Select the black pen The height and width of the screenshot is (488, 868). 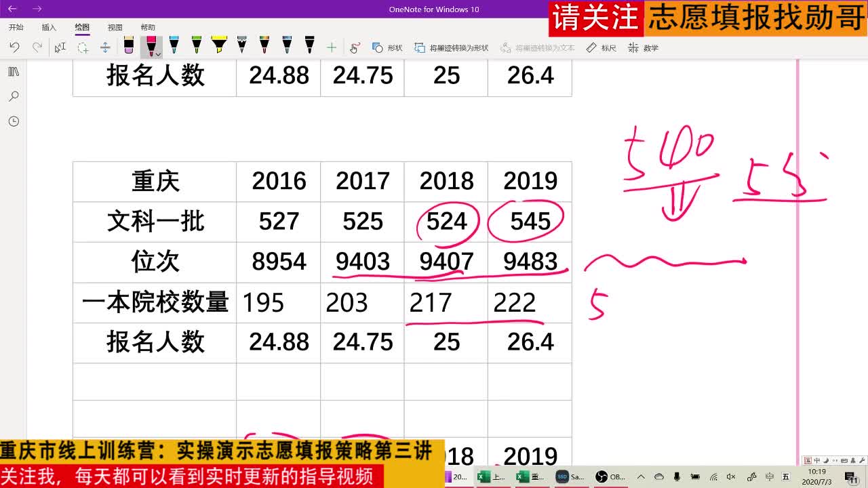click(309, 46)
